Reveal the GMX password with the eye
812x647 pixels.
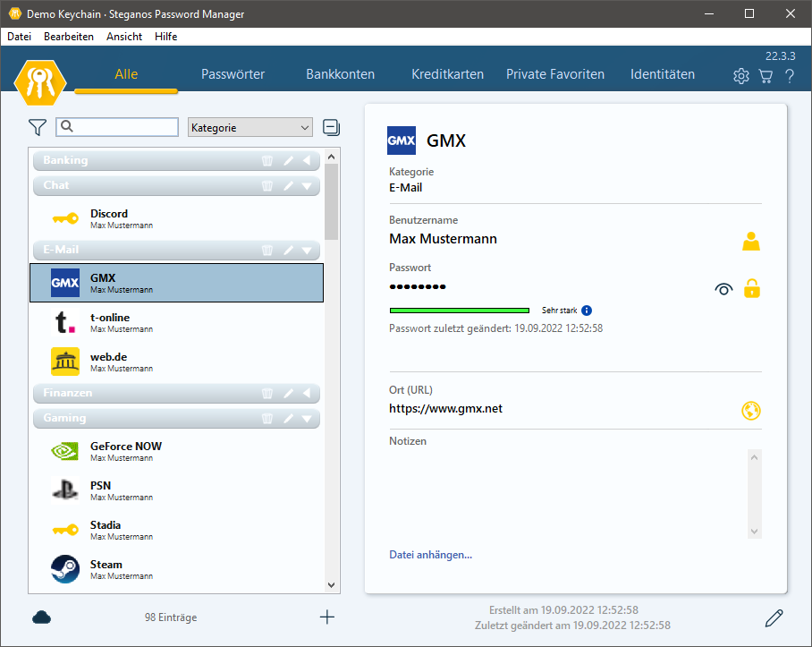click(x=723, y=289)
